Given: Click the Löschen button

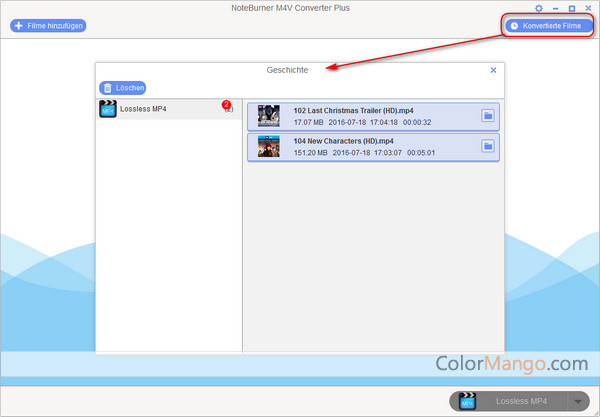Looking at the screenshot, I should pos(122,88).
